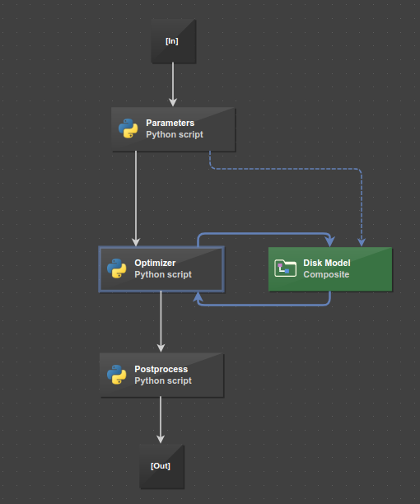Viewport: 420px width, 504px height.
Task: Click the composite folder icon on Disk Model
Action: [286, 268]
